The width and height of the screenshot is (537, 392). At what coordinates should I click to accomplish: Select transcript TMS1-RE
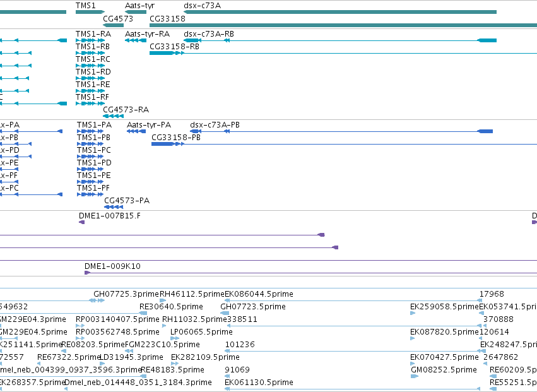pyautogui.click(x=93, y=85)
